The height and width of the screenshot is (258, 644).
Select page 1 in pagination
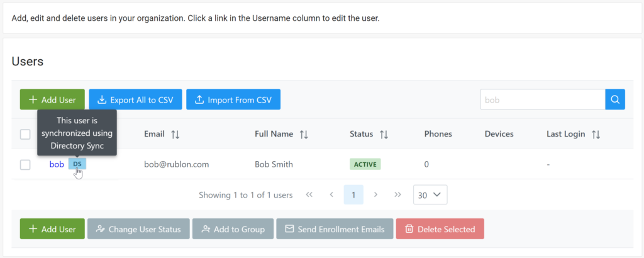pyautogui.click(x=353, y=195)
